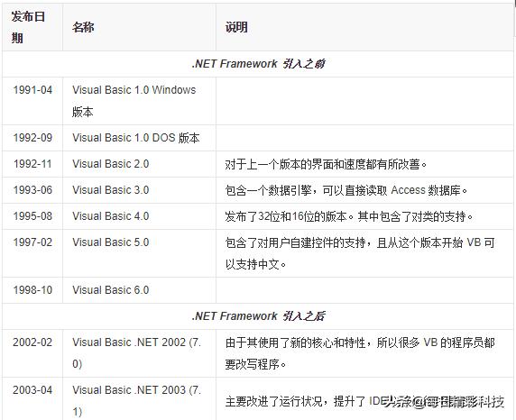Click the 1998-10 date cell
This screenshot has height=420, width=516.
32,290
